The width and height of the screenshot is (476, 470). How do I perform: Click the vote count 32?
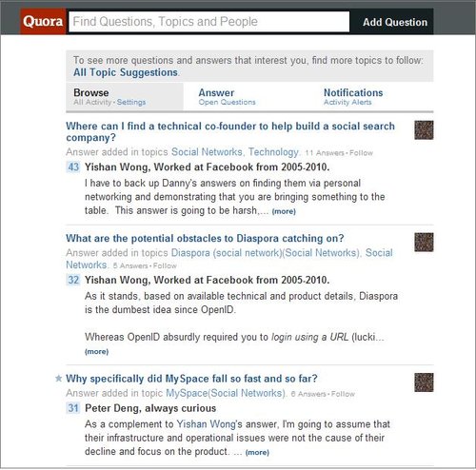[73, 280]
